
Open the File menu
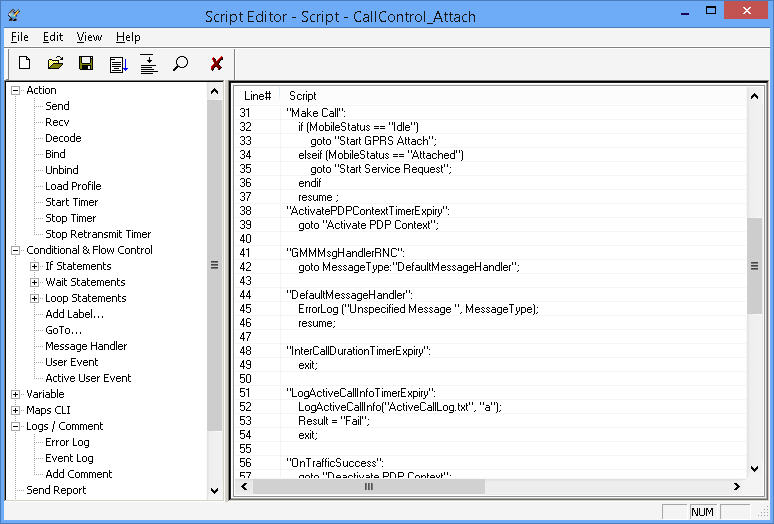pos(19,37)
